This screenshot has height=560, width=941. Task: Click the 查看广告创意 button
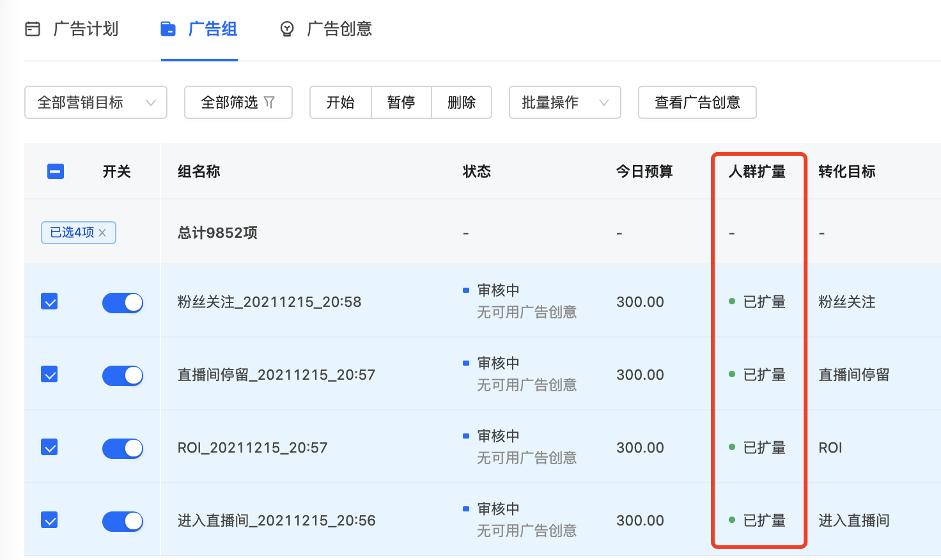click(697, 102)
